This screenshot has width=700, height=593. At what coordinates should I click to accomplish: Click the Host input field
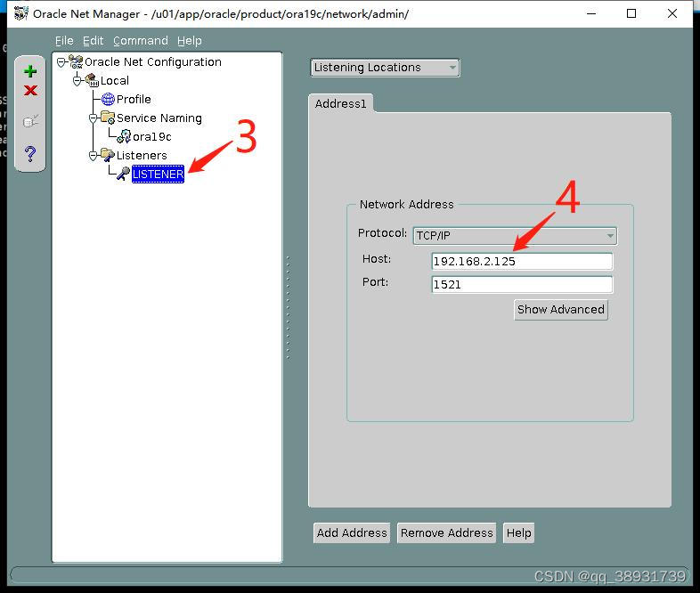[x=522, y=262]
